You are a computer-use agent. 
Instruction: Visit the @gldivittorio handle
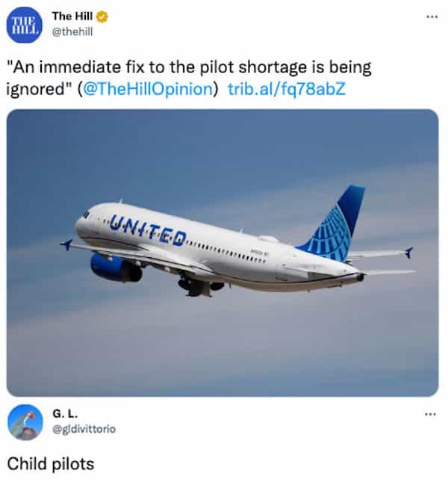pyautogui.click(x=84, y=429)
